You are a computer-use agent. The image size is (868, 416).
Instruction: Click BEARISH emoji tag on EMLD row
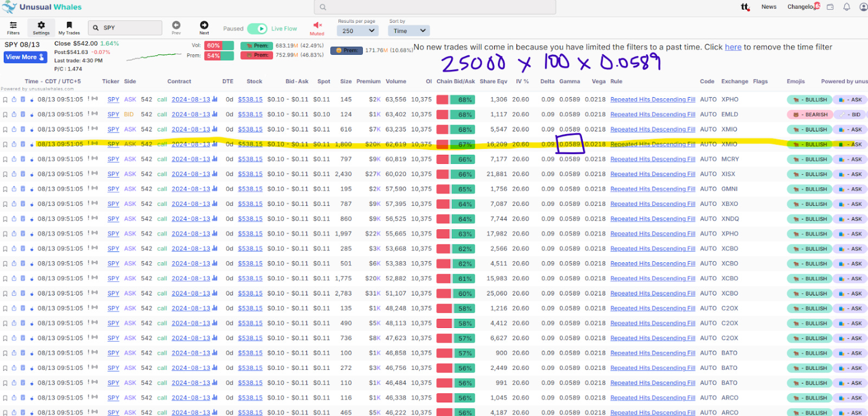(810, 115)
